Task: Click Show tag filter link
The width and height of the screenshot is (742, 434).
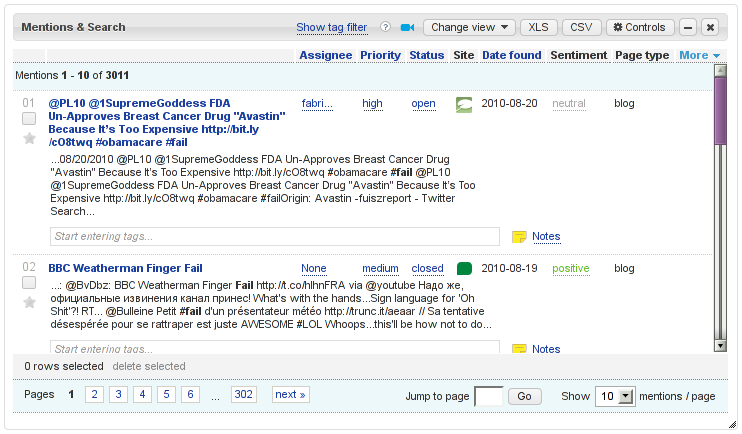Action: 332,27
